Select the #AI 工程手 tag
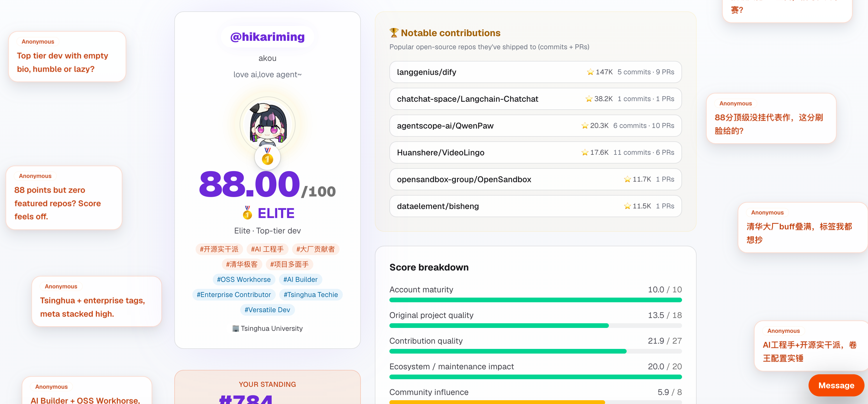The height and width of the screenshot is (404, 868). [267, 249]
